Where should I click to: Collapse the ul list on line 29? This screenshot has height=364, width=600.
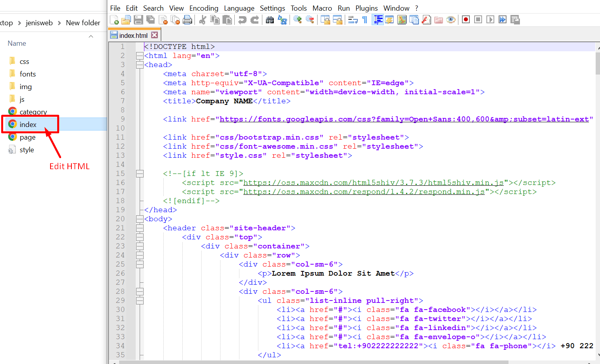(140, 301)
